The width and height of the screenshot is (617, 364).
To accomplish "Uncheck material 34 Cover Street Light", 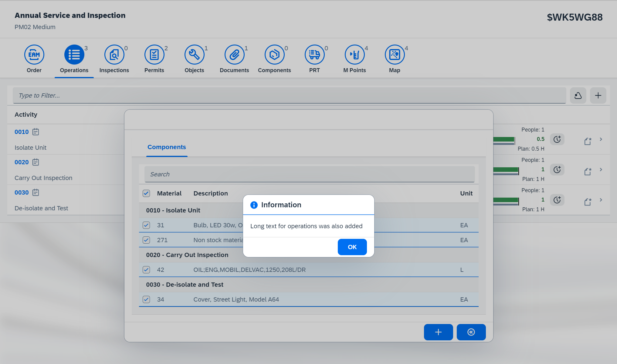I will 146,299.
